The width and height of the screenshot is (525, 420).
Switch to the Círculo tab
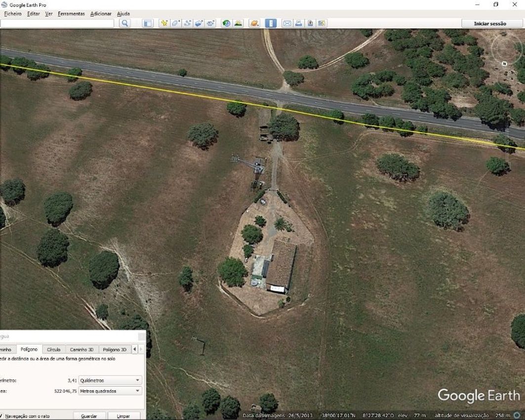(x=53, y=349)
